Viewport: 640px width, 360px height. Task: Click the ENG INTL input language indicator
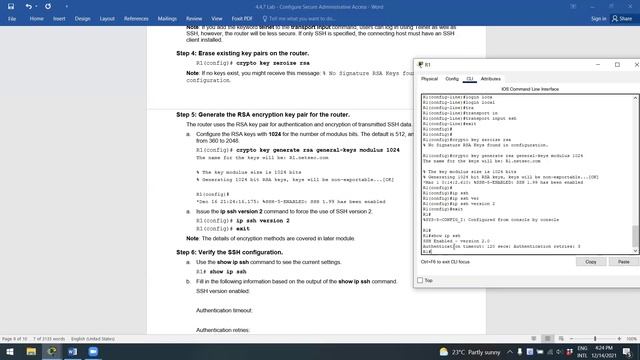click(582, 352)
